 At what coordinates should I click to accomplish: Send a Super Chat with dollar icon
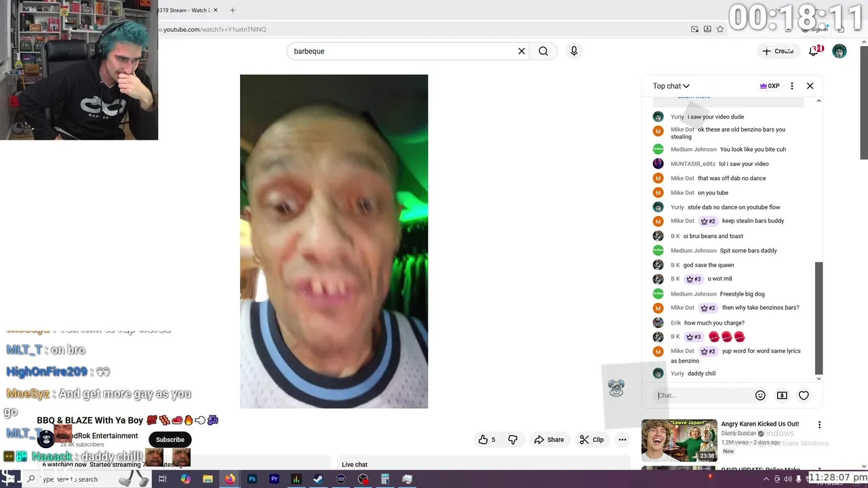pyautogui.click(x=782, y=395)
